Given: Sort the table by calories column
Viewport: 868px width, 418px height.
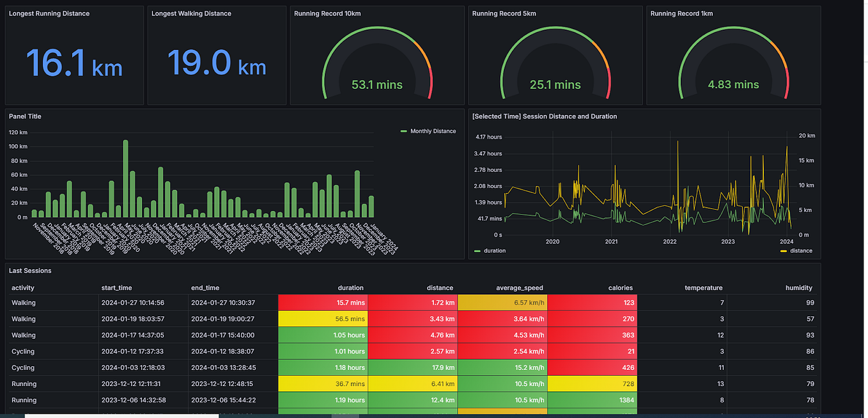Looking at the screenshot, I should [620, 288].
